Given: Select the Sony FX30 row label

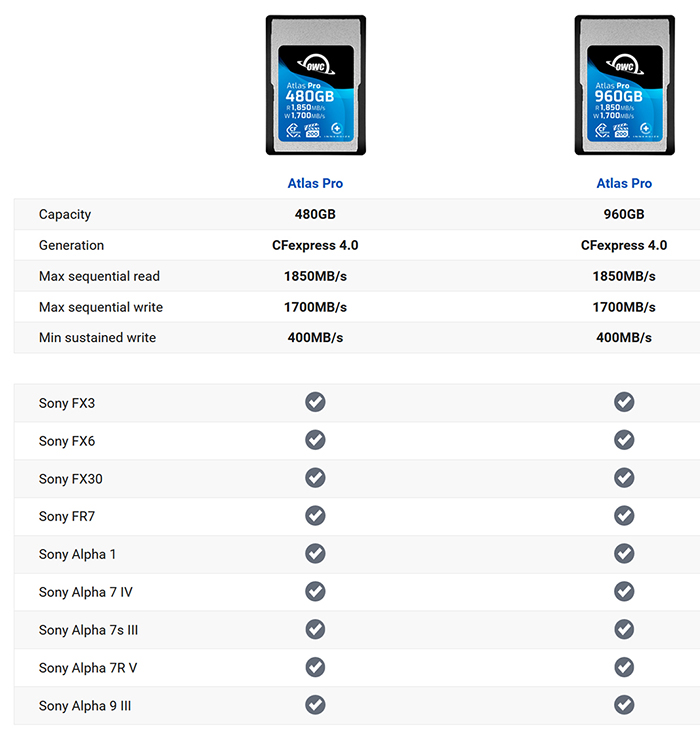Looking at the screenshot, I should (x=71, y=479).
